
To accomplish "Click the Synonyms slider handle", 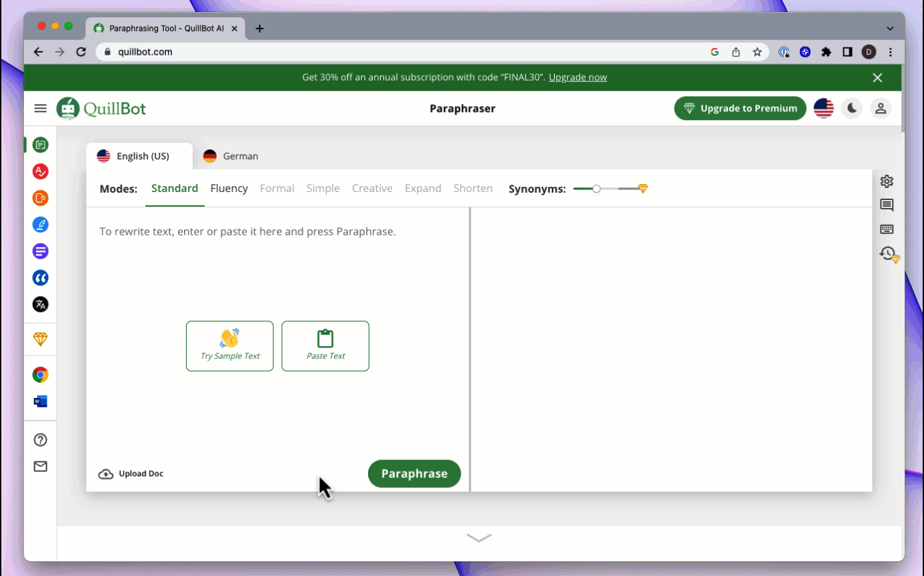I will tap(597, 189).
